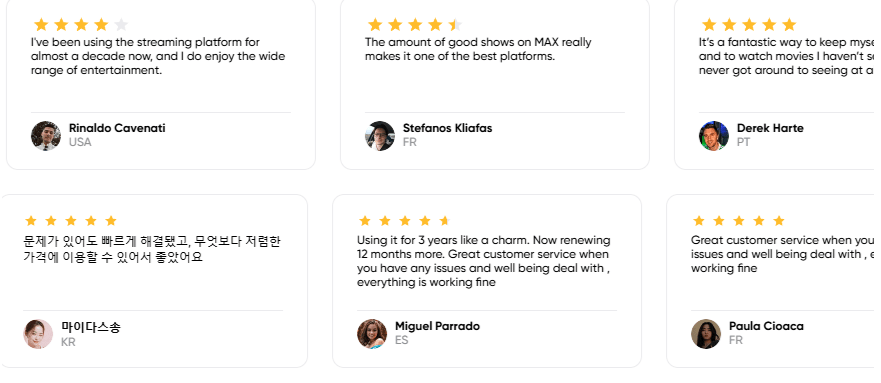Click the Korean language review text

[x=152, y=249]
